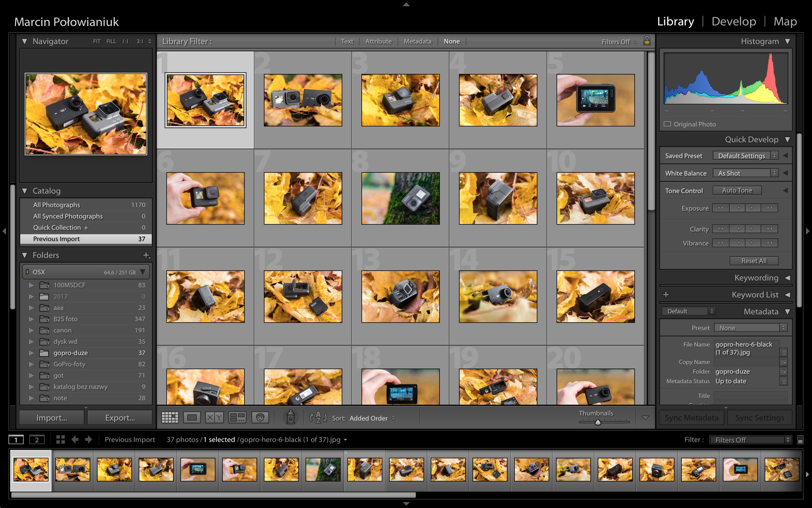
Task: Enable the Attribute library filter
Action: point(378,41)
